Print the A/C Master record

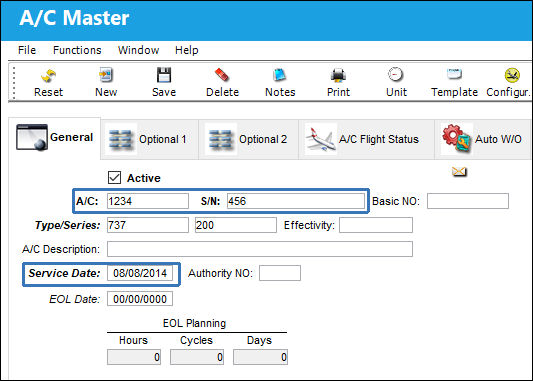(x=338, y=75)
